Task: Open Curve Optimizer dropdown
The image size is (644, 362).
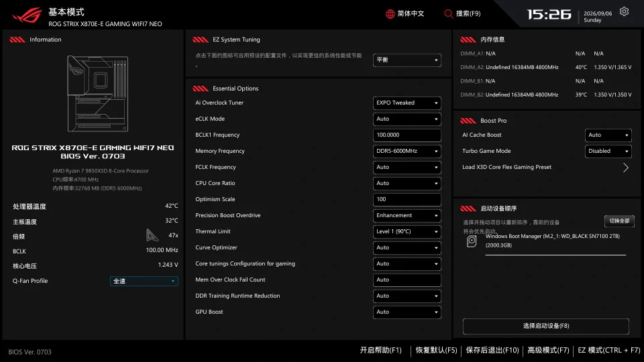Action: pos(407,247)
